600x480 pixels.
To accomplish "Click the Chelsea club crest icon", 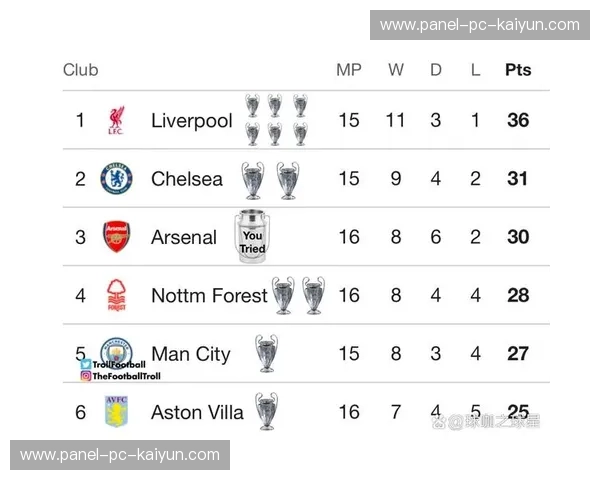I will coord(116,179).
